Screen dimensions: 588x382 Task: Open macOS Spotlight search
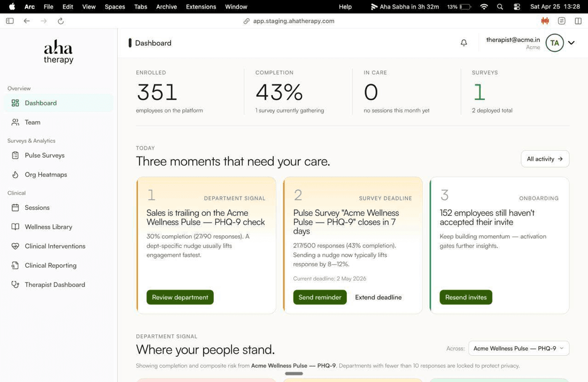click(x=500, y=7)
